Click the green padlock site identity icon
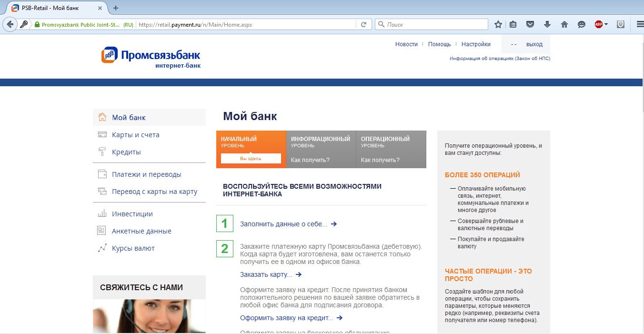This screenshot has height=334, width=644. [x=37, y=24]
